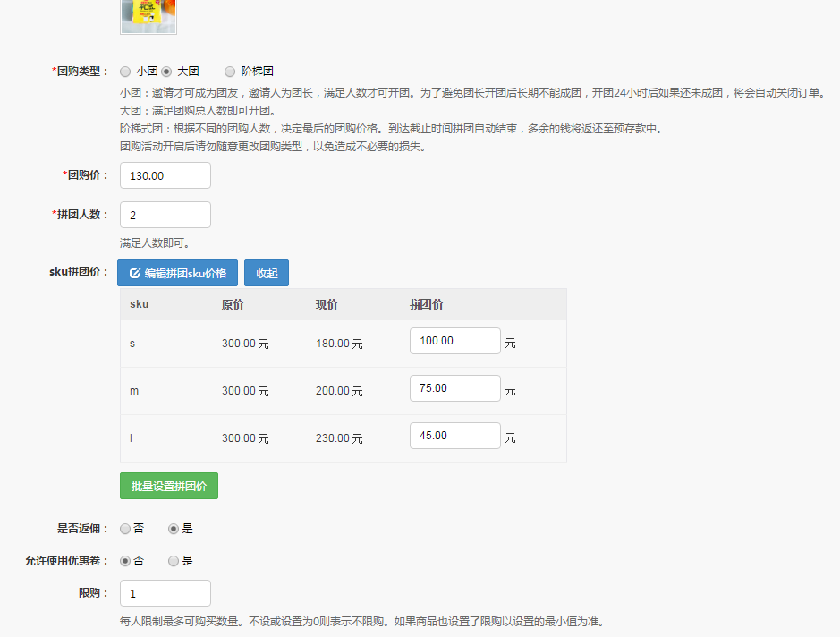
Task: Click the 是否返佣 label
Action: [83, 529]
